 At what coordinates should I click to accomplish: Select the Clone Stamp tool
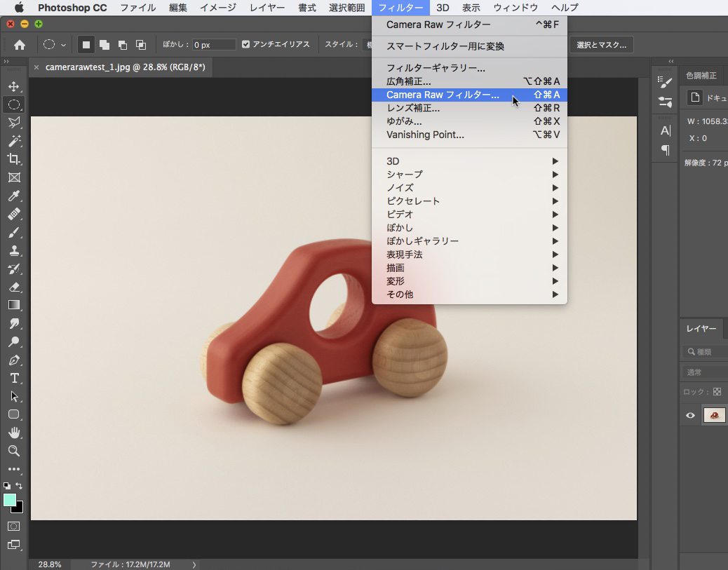pyautogui.click(x=13, y=250)
